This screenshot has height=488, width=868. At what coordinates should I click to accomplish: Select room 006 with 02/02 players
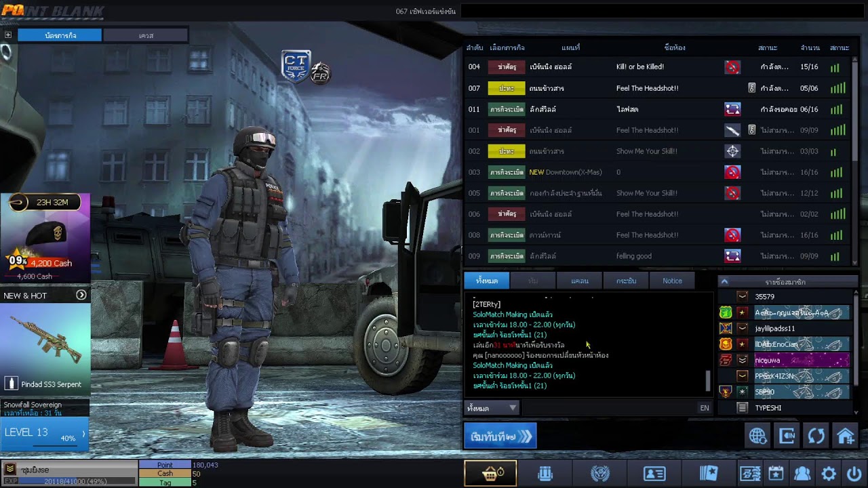click(658, 214)
